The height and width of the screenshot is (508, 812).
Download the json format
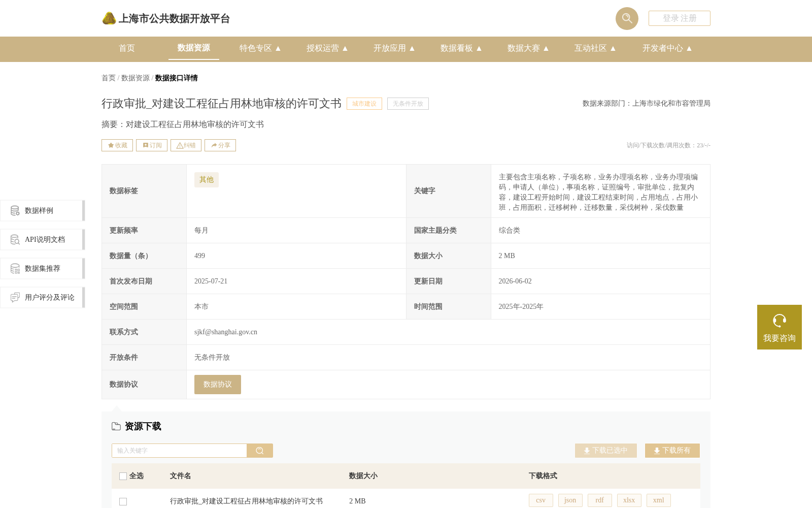570,500
